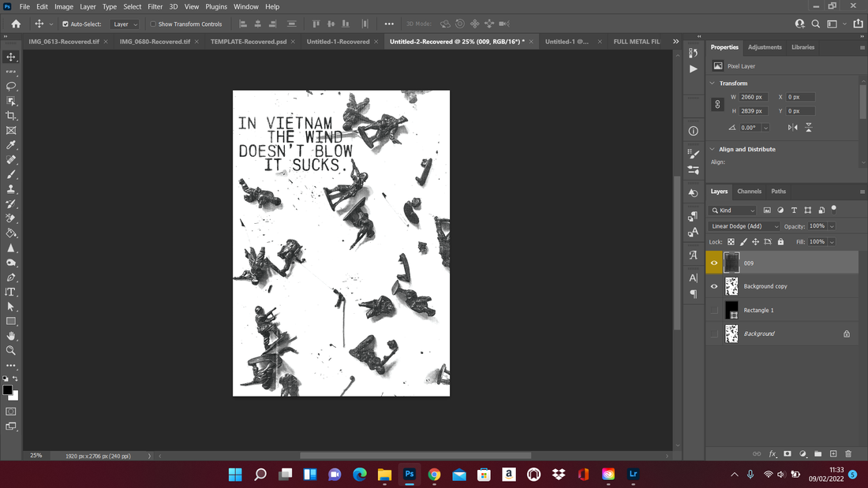This screenshot has height=488, width=868.
Task: Create a new group folder icon
Action: [818, 453]
